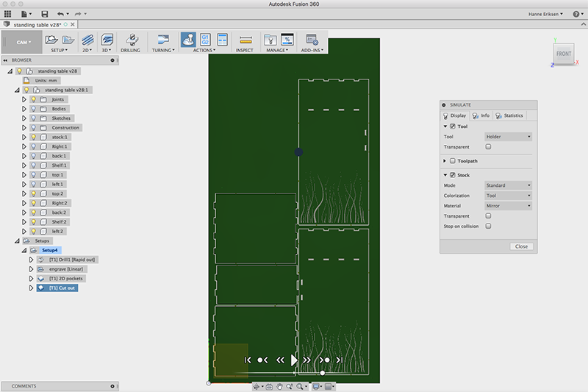Undo the last action
This screenshot has height=392, width=588.
click(x=60, y=14)
